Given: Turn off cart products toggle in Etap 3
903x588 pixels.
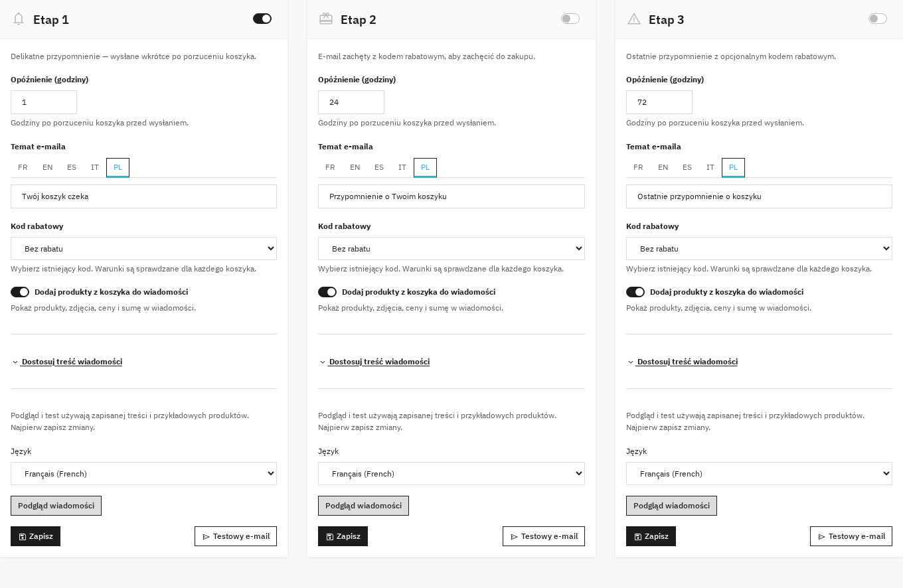Looking at the screenshot, I should 635,292.
